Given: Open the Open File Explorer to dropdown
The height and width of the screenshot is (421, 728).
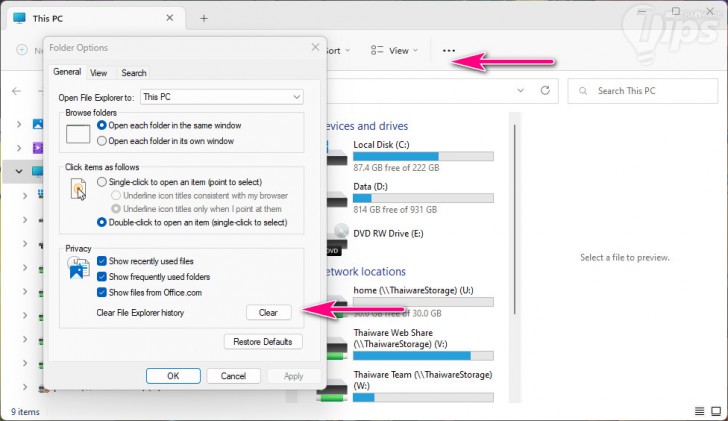Looking at the screenshot, I should 222,97.
